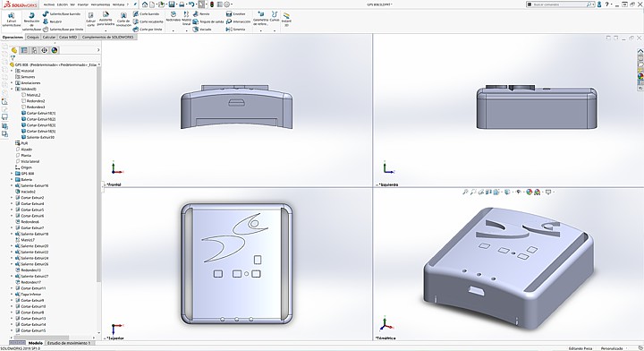Click the Undo arrow in top toolbar
The height and width of the screenshot is (351, 644).
(191, 4)
